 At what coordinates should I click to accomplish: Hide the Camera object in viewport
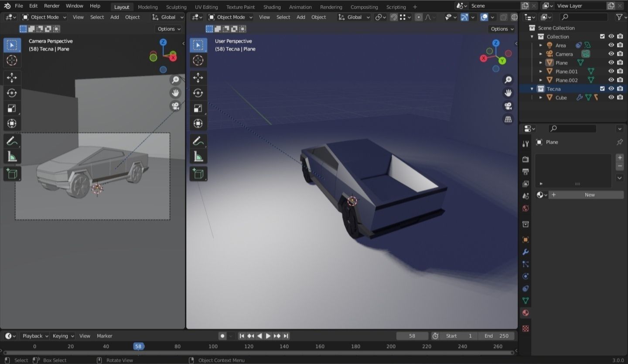point(611,54)
